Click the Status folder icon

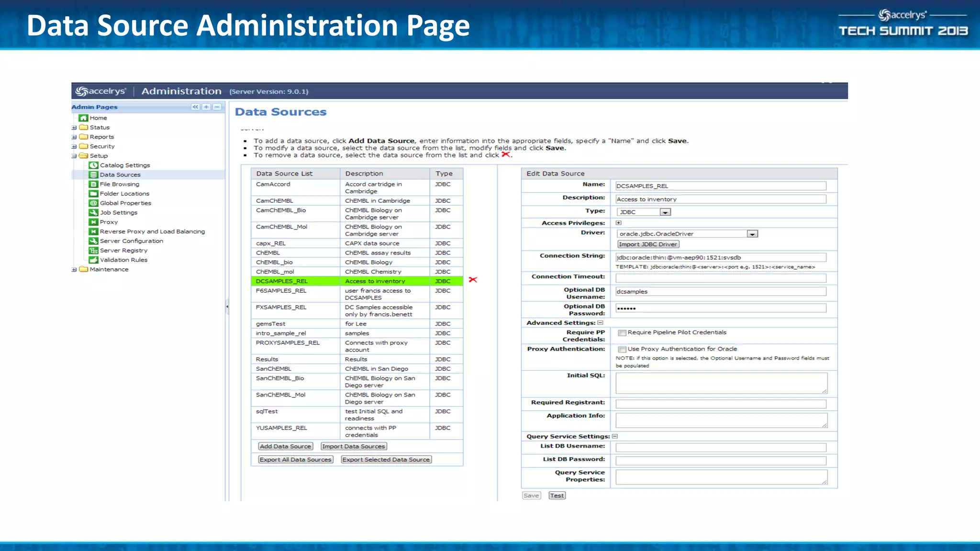point(84,127)
